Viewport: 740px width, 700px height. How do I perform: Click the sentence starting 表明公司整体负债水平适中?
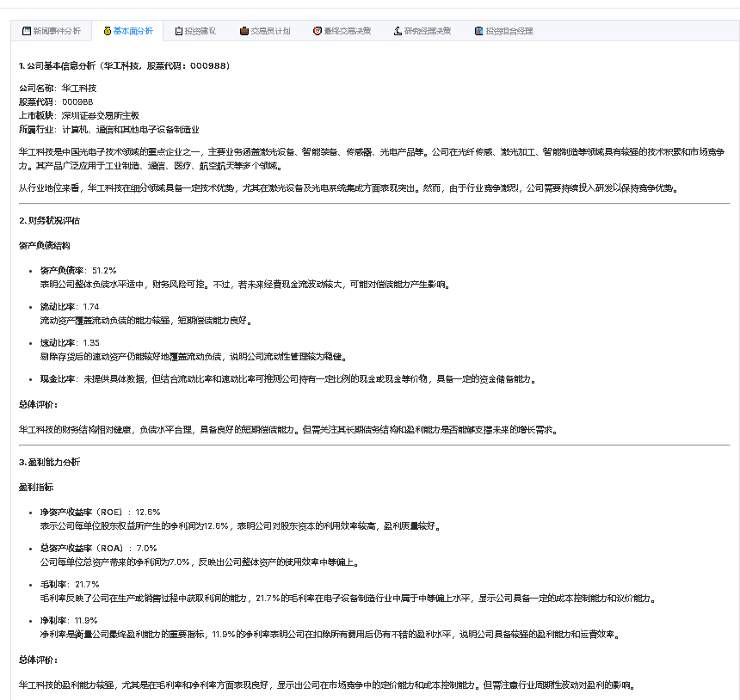245,285
